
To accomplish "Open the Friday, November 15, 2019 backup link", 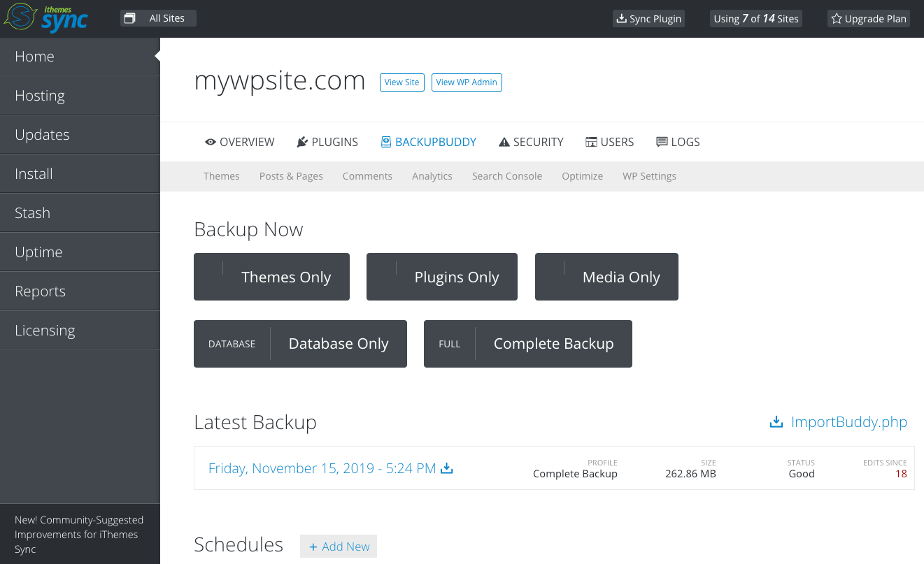I will tap(322, 468).
